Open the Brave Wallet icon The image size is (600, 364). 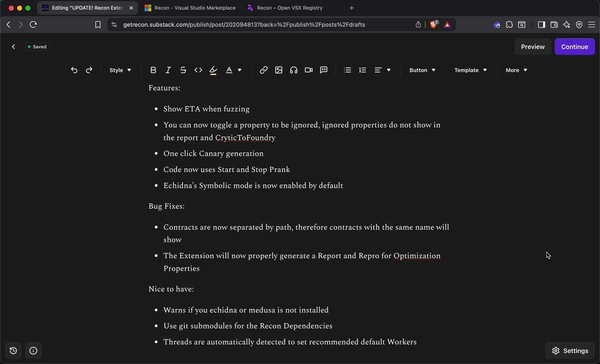(554, 24)
